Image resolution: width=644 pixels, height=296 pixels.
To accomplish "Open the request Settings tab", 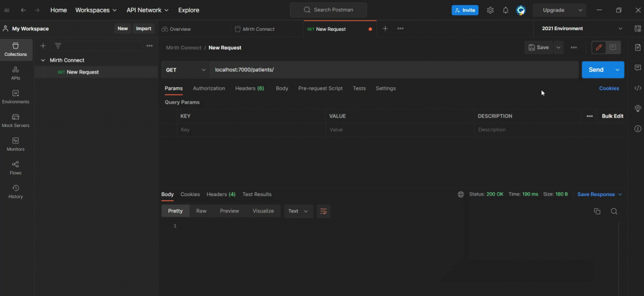I will point(386,89).
